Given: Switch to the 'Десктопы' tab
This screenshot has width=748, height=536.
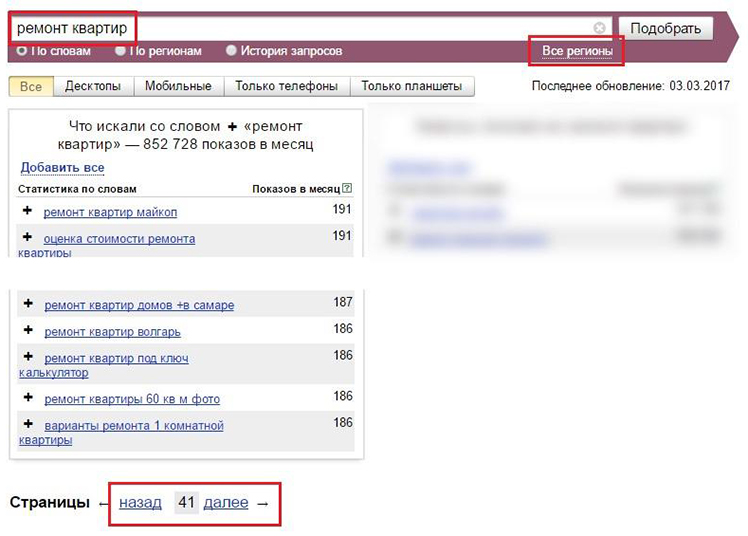Looking at the screenshot, I should coord(93,87).
